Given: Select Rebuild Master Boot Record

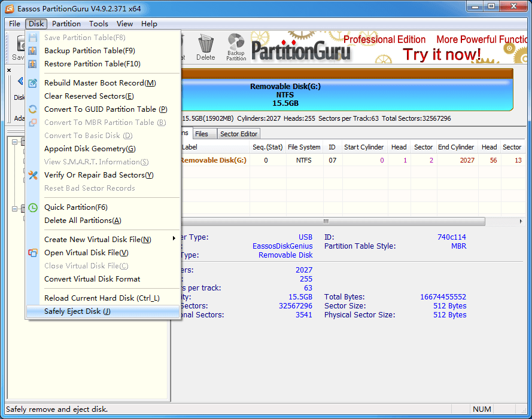Looking at the screenshot, I should pyautogui.click(x=103, y=83).
